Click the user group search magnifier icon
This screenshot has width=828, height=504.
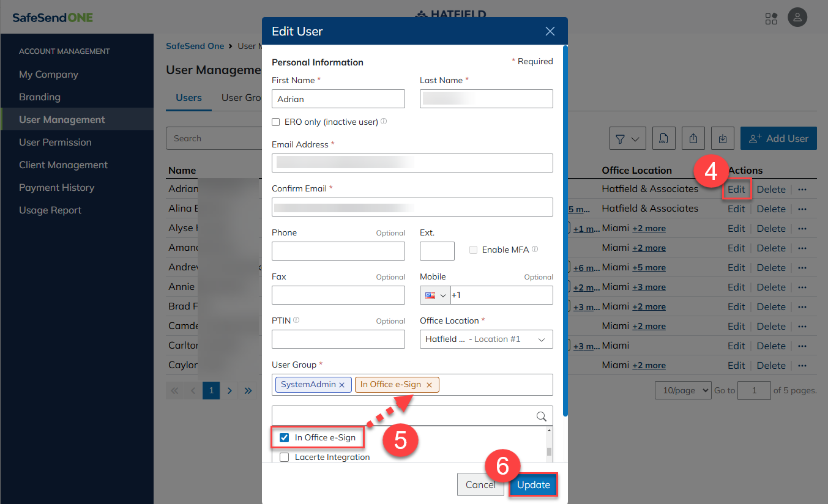click(541, 417)
